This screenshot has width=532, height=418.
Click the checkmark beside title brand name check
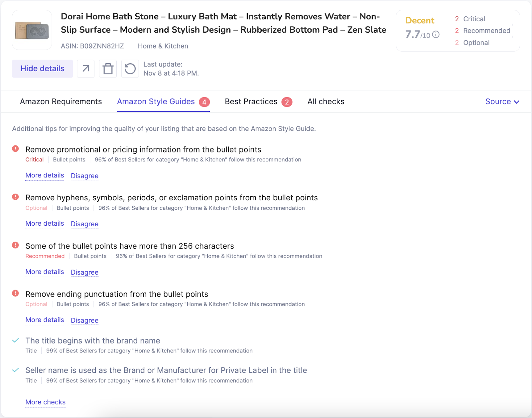pos(15,340)
